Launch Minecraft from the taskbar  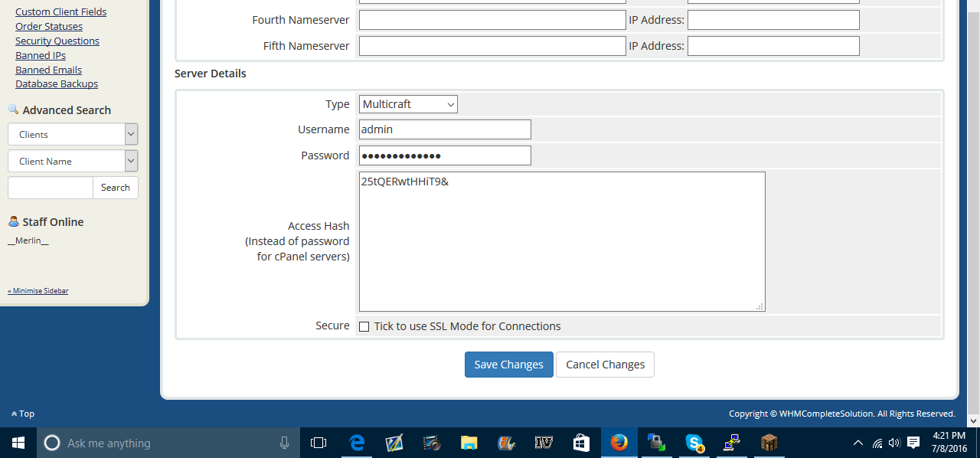pyautogui.click(x=769, y=443)
